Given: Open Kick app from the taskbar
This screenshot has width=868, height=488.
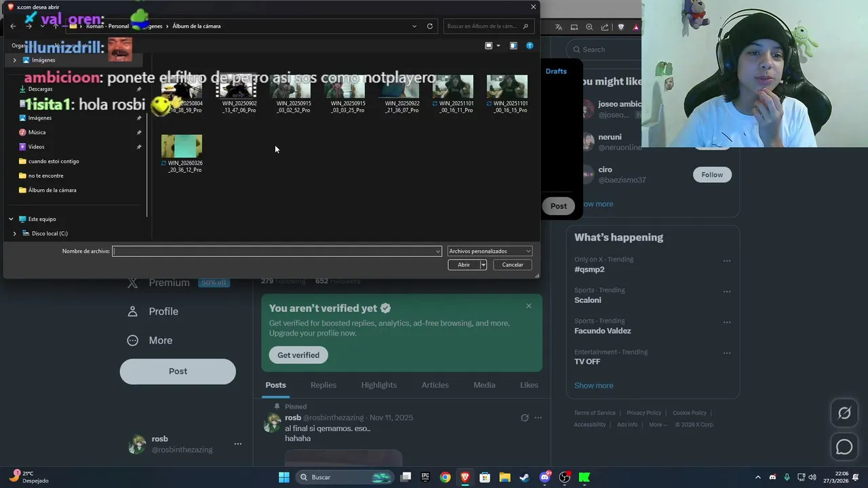Looking at the screenshot, I should [x=584, y=477].
